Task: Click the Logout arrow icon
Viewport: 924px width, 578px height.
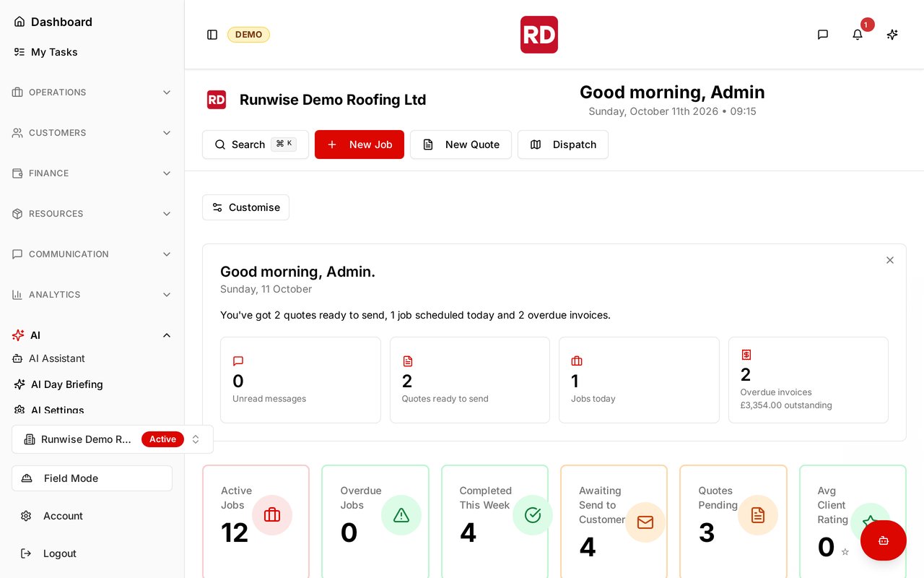Action: 26,553
